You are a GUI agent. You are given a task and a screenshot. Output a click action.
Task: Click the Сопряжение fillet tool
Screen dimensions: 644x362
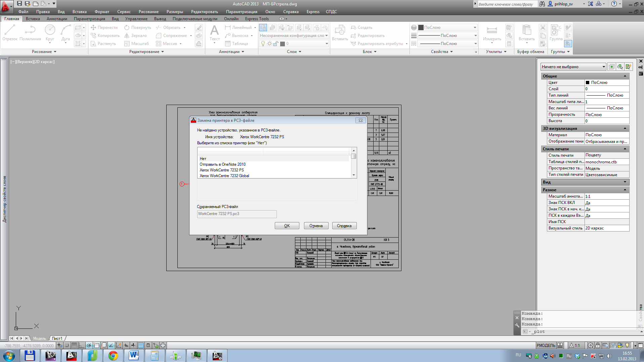coord(172,36)
